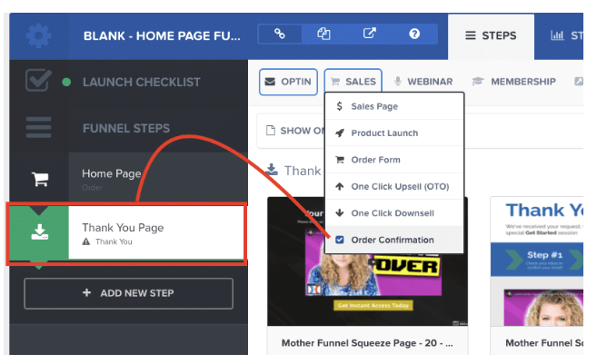The height and width of the screenshot is (364, 607).
Task: Open the Webinar category dropdown
Action: click(x=423, y=82)
